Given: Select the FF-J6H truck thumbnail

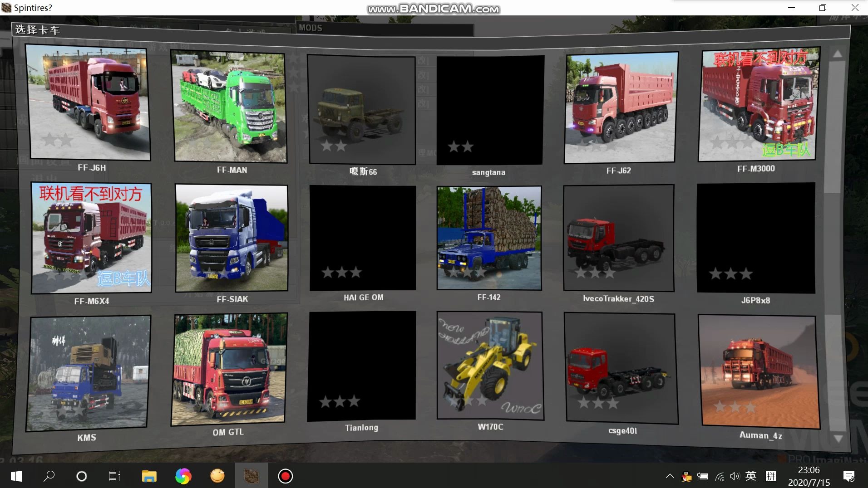Looking at the screenshot, I should 89,102.
